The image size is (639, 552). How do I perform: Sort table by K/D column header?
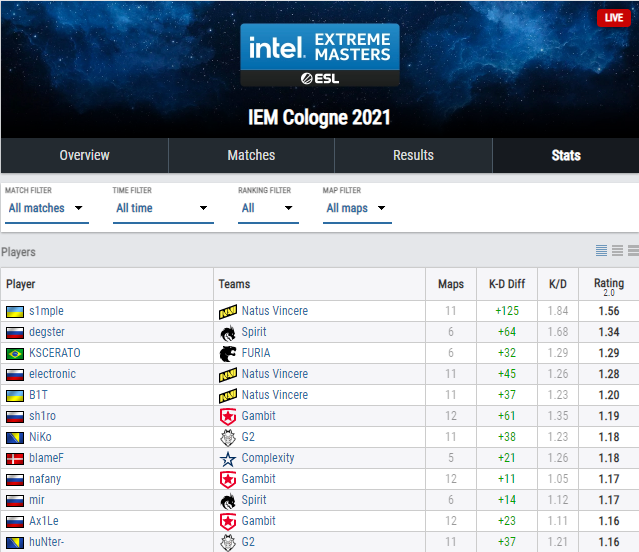tap(557, 284)
